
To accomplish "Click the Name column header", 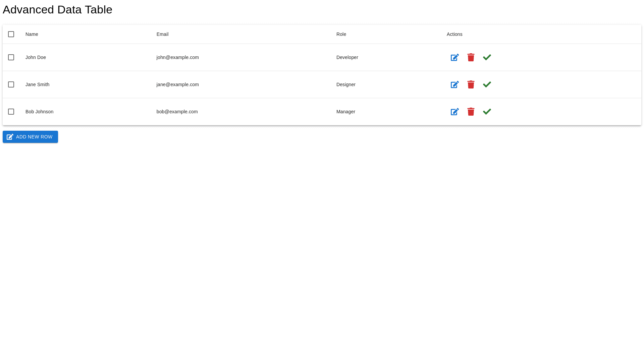I will (32, 34).
